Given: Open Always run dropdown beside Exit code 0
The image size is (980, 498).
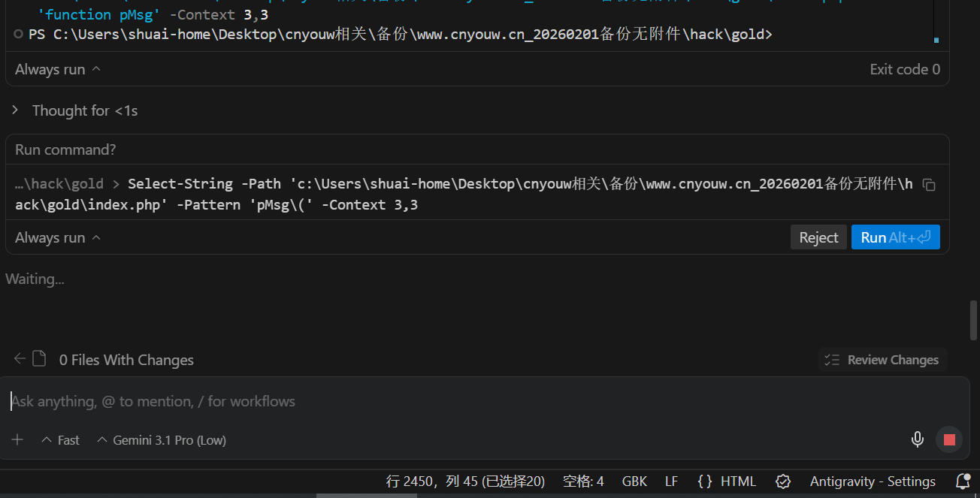Looking at the screenshot, I should click(x=57, y=69).
